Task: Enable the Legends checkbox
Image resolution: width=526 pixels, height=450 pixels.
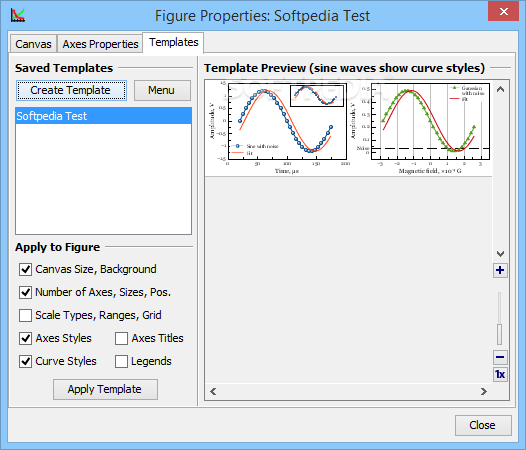Action: pyautogui.click(x=121, y=361)
